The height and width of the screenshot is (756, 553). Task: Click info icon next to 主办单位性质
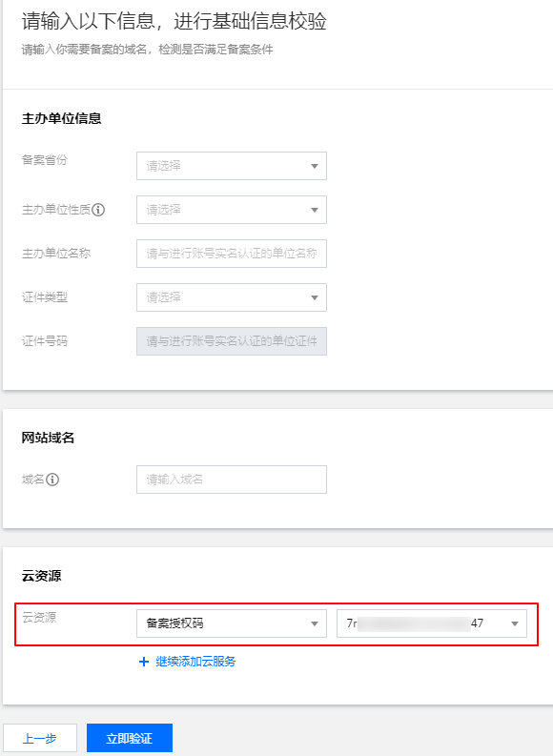tap(98, 210)
